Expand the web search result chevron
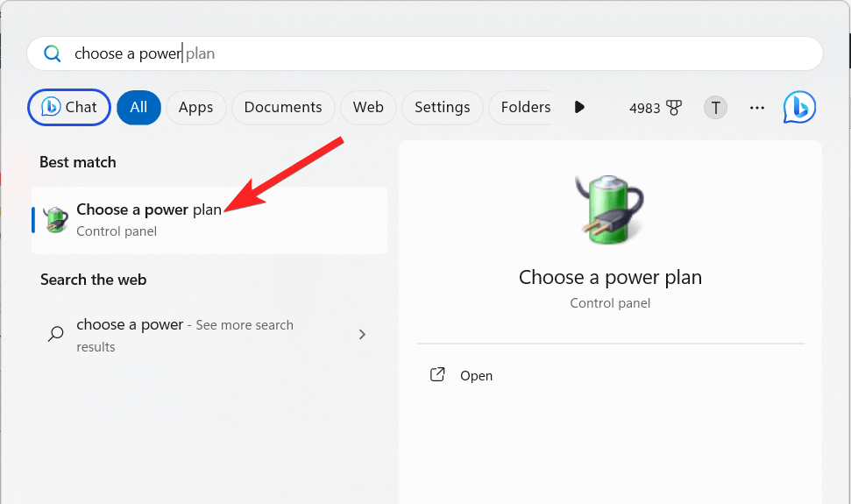Screen dimensions: 851x504 tap(363, 334)
